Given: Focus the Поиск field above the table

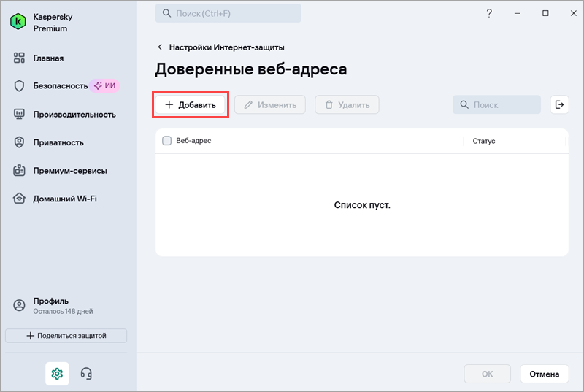Looking at the screenshot, I should pos(496,105).
